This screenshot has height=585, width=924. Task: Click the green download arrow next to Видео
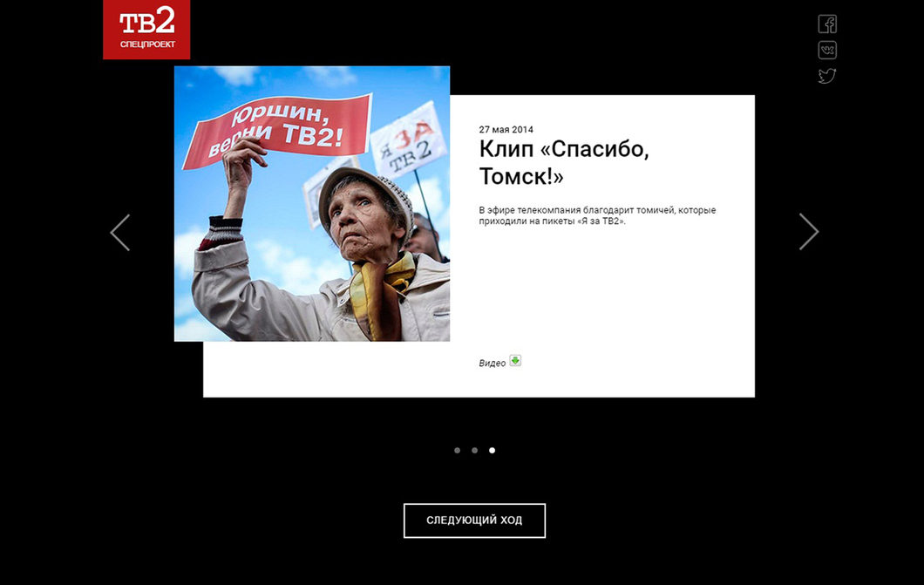pos(515,361)
